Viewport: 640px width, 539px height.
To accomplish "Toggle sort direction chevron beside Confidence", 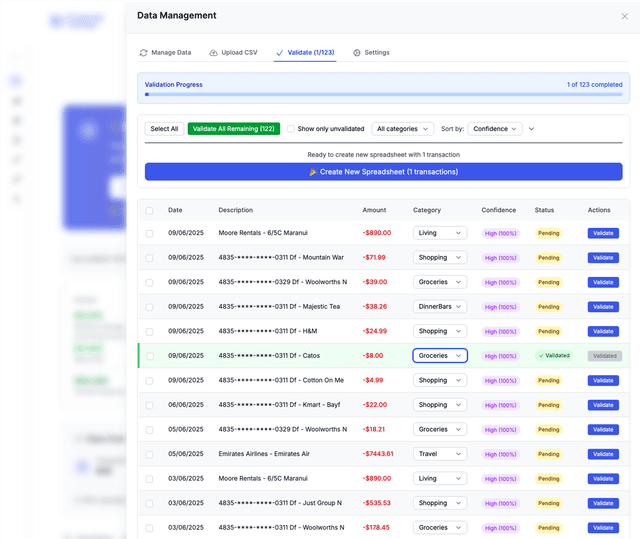I will click(532, 129).
